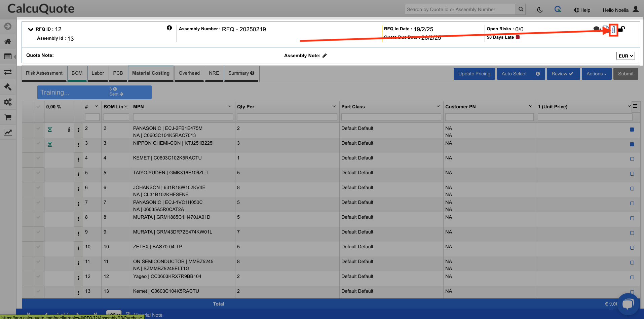
Task: Click the Update Pricing button
Action: (x=474, y=74)
